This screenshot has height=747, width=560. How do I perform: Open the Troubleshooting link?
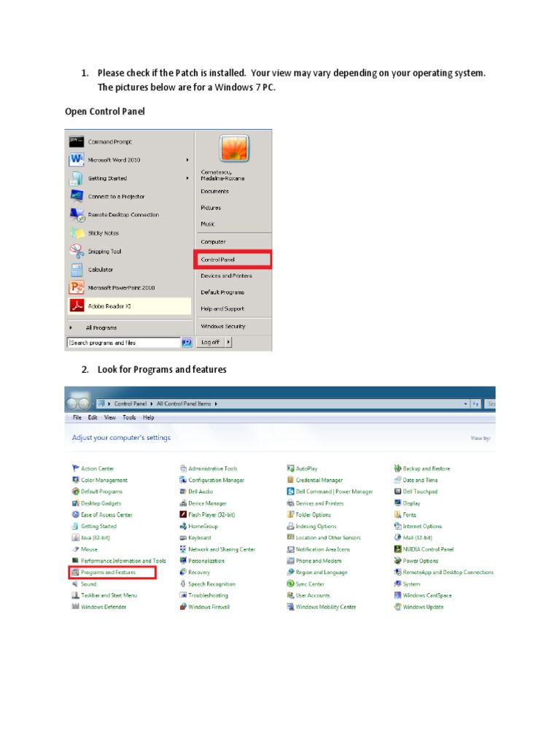coord(208,595)
